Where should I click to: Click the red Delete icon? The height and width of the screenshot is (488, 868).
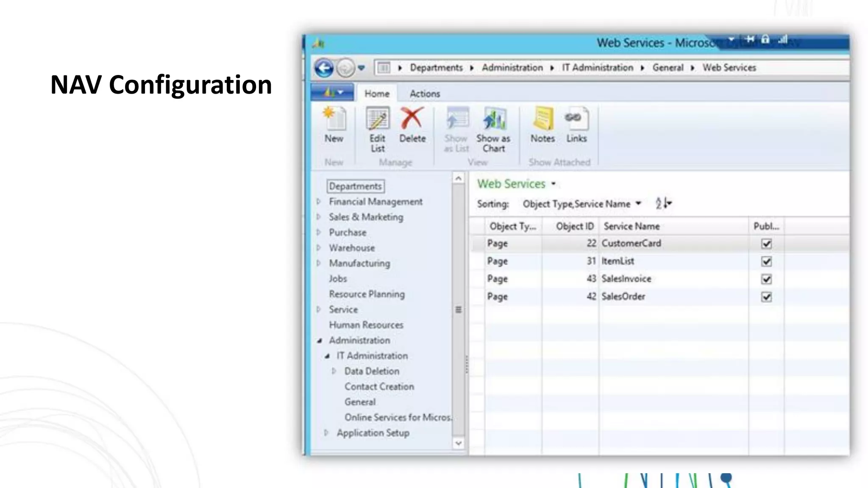pos(412,119)
